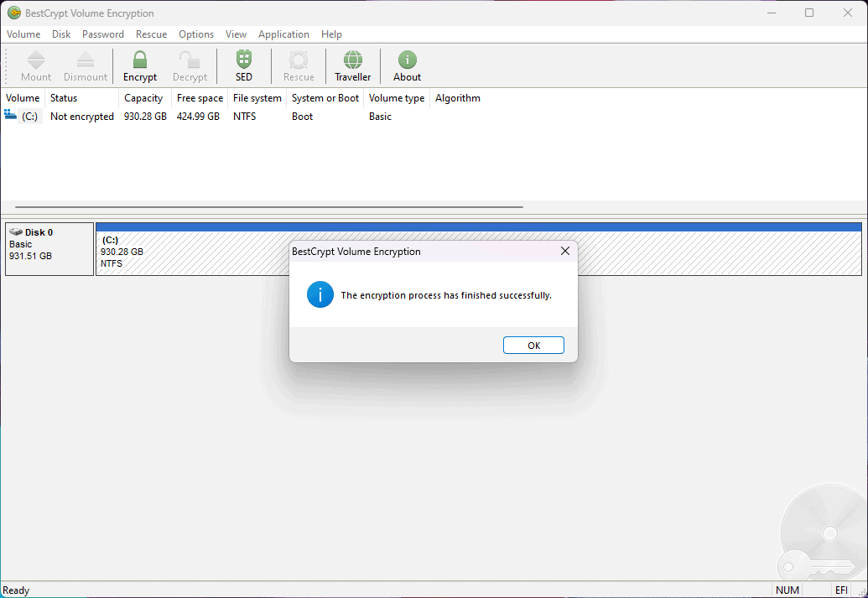Click the horizontal scrollbar under volume list
The height and width of the screenshot is (598, 868).
[x=269, y=207]
